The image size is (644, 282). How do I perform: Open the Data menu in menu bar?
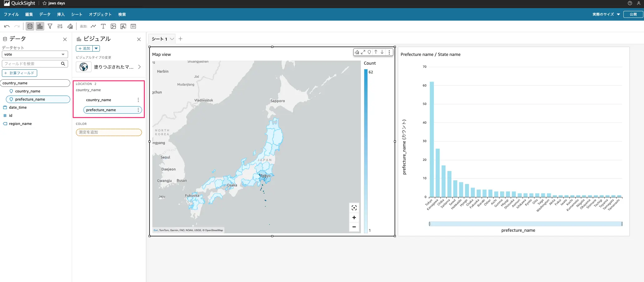pyautogui.click(x=45, y=14)
